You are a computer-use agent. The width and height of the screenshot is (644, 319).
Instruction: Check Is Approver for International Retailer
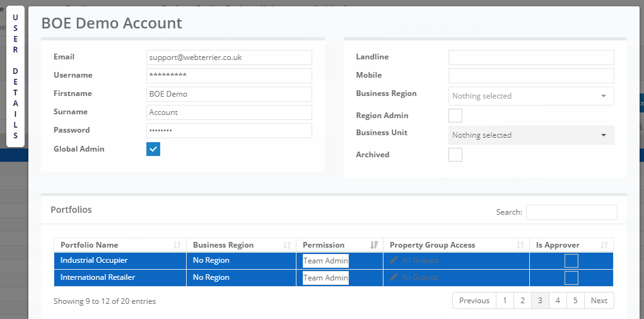571,278
